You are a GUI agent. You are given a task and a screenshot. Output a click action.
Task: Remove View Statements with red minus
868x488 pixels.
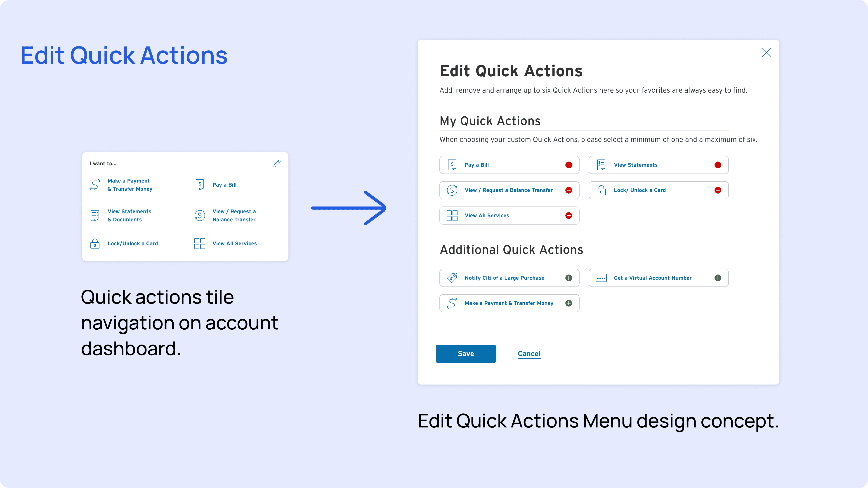point(718,165)
